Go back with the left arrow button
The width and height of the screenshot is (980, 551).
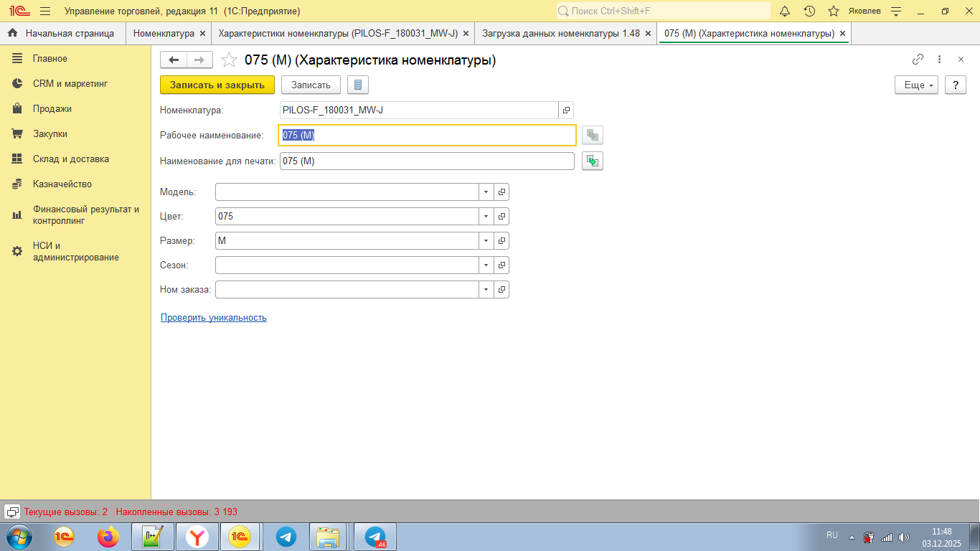click(x=174, y=60)
